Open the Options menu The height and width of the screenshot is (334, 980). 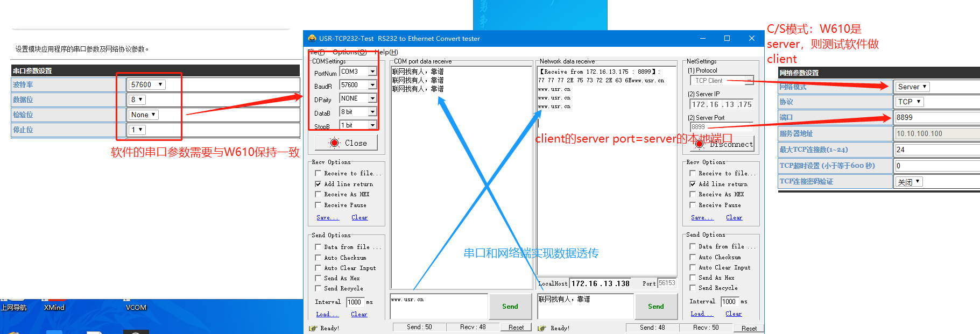[x=349, y=52]
